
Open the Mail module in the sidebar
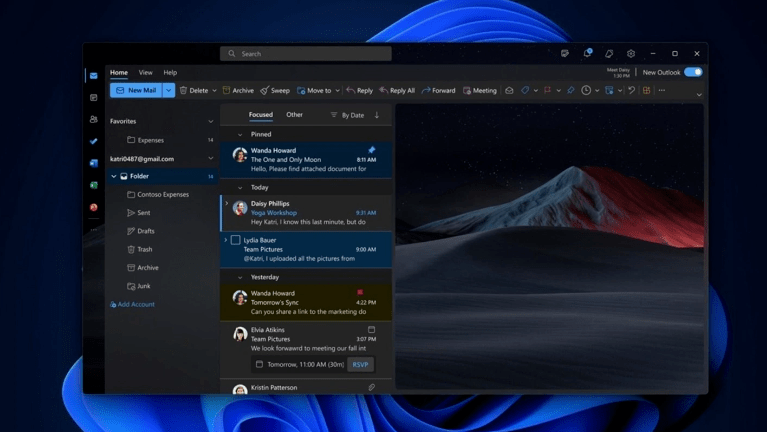pyautogui.click(x=93, y=76)
